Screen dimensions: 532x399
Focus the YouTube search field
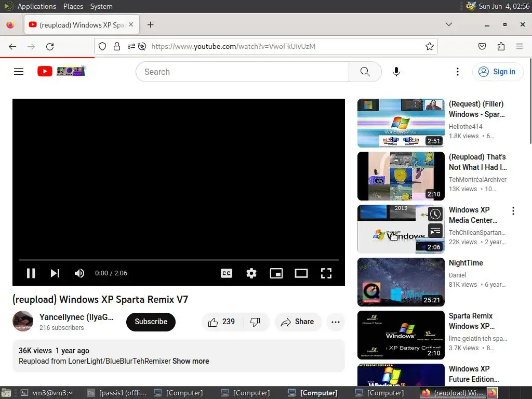242,72
